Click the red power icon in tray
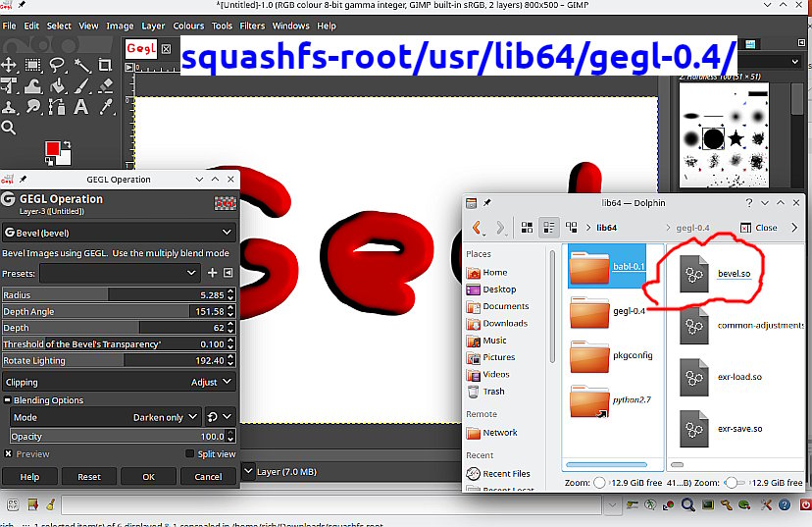The image size is (812, 527). (805, 504)
